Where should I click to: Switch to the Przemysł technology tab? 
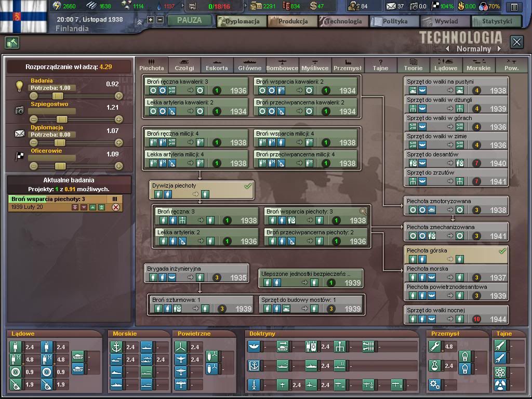pyautogui.click(x=348, y=65)
